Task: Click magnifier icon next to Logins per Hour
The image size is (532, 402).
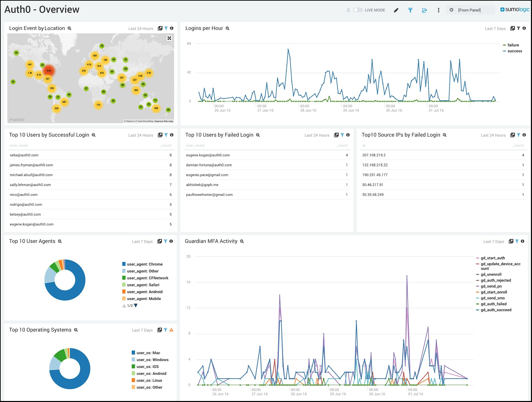Action: tap(227, 28)
